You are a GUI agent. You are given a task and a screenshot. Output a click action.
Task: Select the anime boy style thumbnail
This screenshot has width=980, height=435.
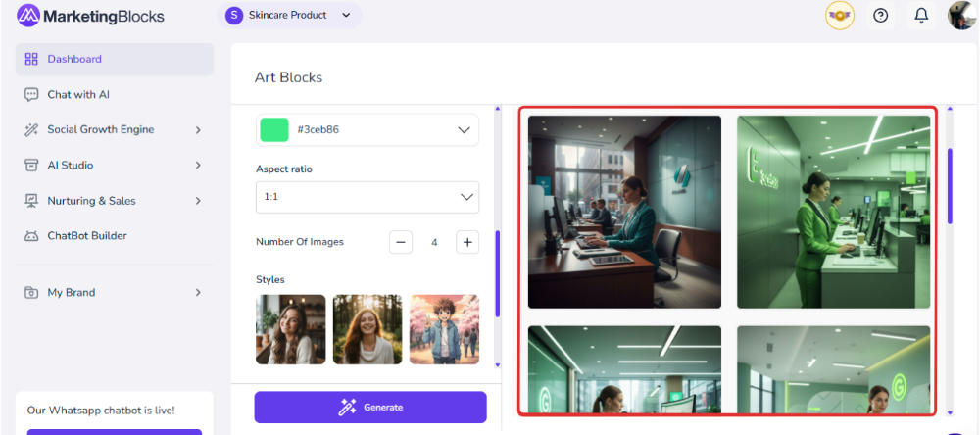tap(444, 329)
